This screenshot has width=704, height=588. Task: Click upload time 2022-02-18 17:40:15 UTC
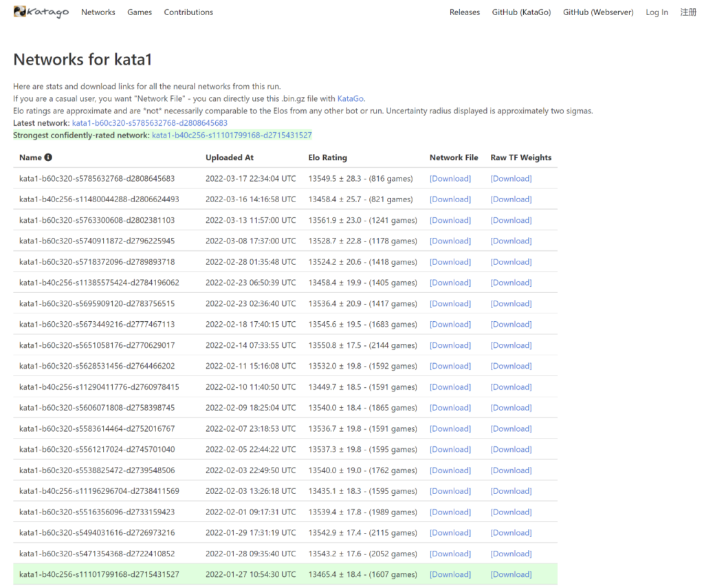point(250,325)
